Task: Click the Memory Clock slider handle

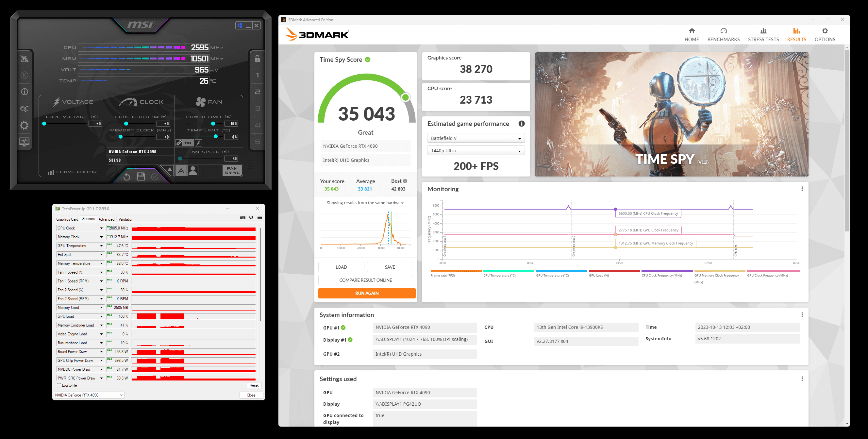Action: point(120,137)
